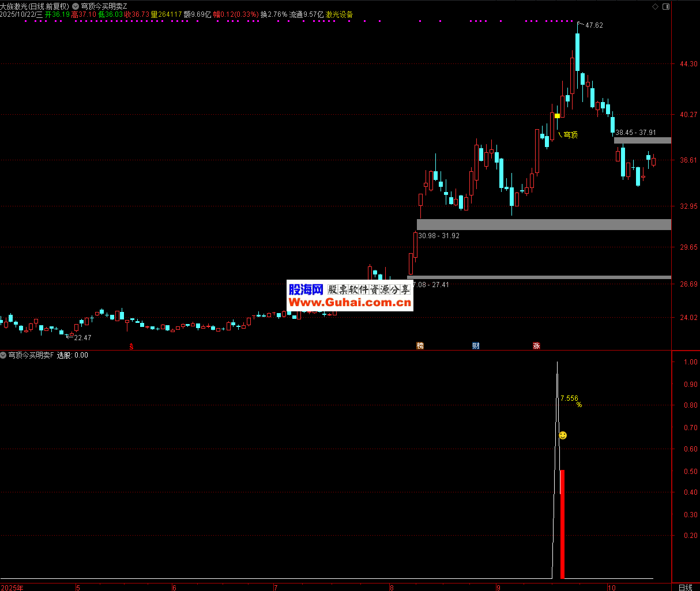Screen dimensions: 700x591
Task: Click the red signal bar in sub-chart
Action: (x=562, y=524)
